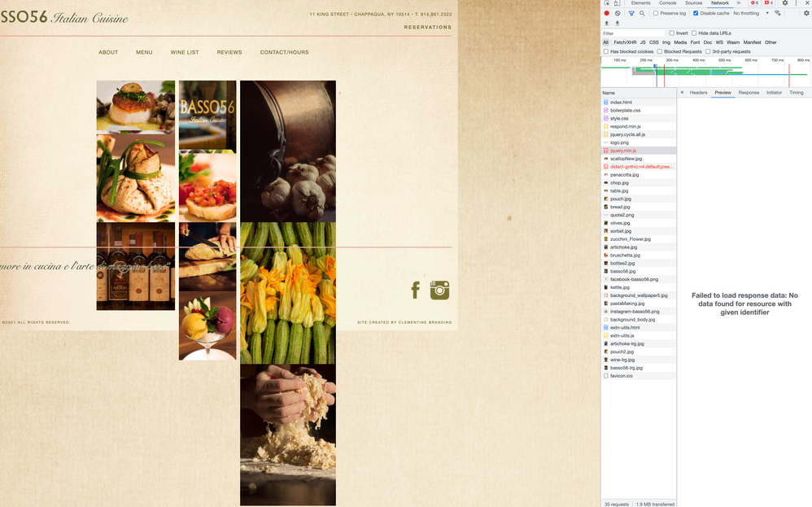Enable the Preserve log checkbox

point(657,13)
